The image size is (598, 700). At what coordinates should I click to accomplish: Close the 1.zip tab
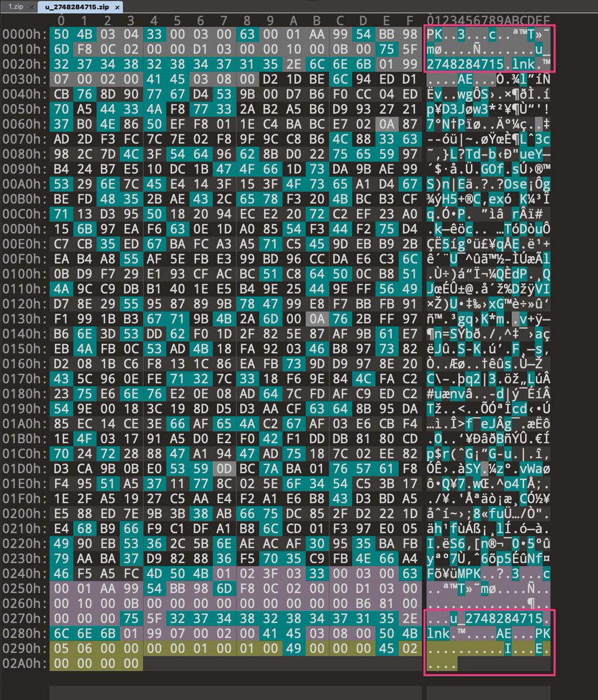(x=30, y=8)
